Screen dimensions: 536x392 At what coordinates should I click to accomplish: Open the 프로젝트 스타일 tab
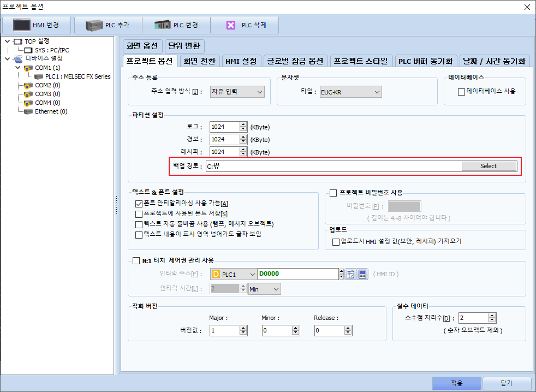coord(361,61)
